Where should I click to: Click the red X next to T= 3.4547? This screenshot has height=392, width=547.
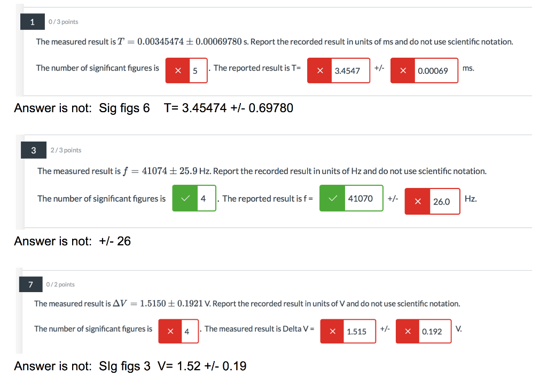click(321, 70)
